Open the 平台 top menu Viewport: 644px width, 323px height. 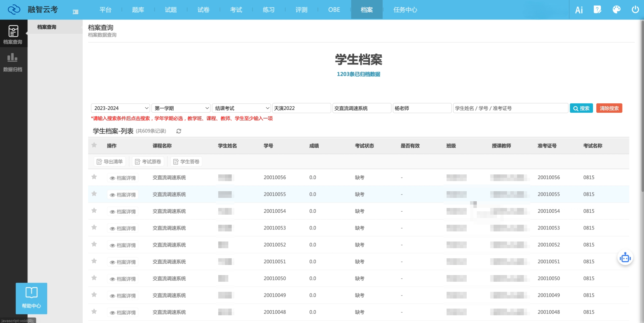[105, 10]
